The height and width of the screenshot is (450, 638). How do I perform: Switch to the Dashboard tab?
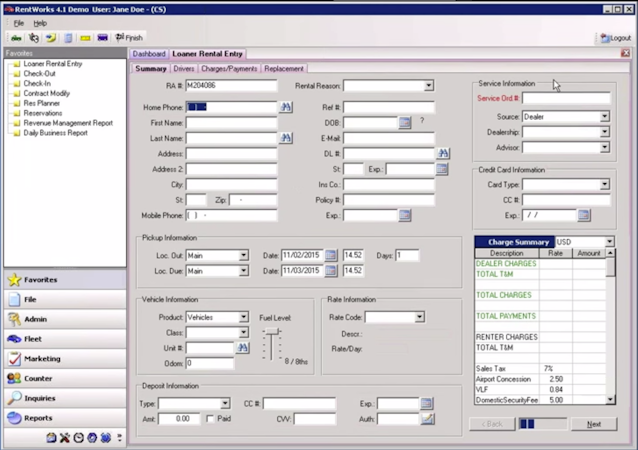pos(149,54)
